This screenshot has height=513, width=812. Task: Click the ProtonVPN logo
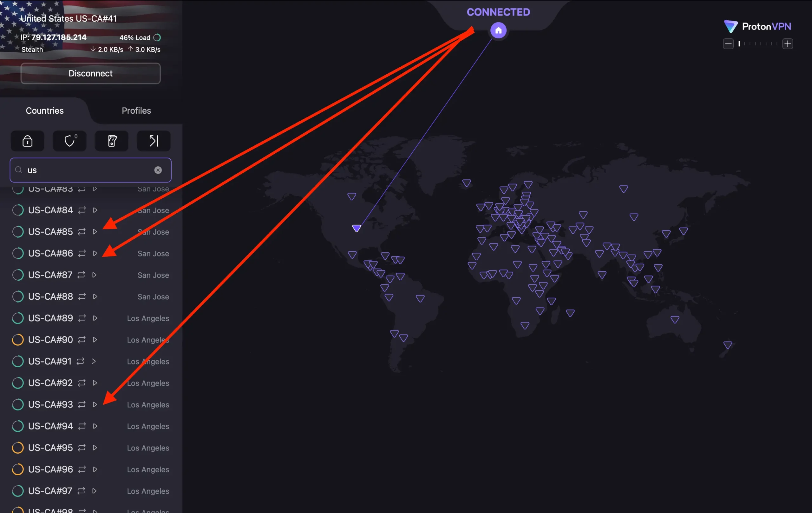(757, 26)
